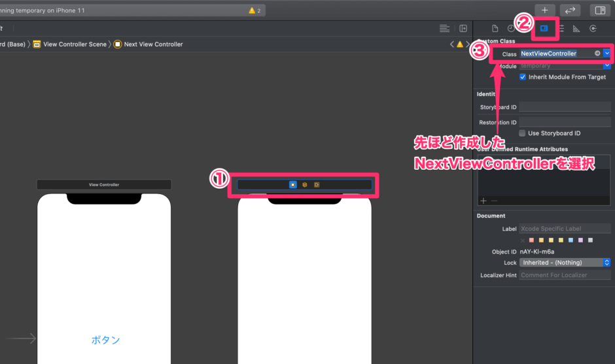Screen dimensions: 615x364
Task: Open the File inspector tab
Action: tap(495, 29)
